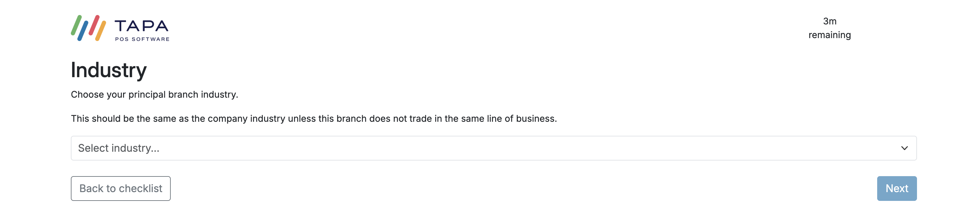This screenshot has height=224, width=980.
Task: Click "Choose your principal branch industry" text
Action: tap(154, 94)
